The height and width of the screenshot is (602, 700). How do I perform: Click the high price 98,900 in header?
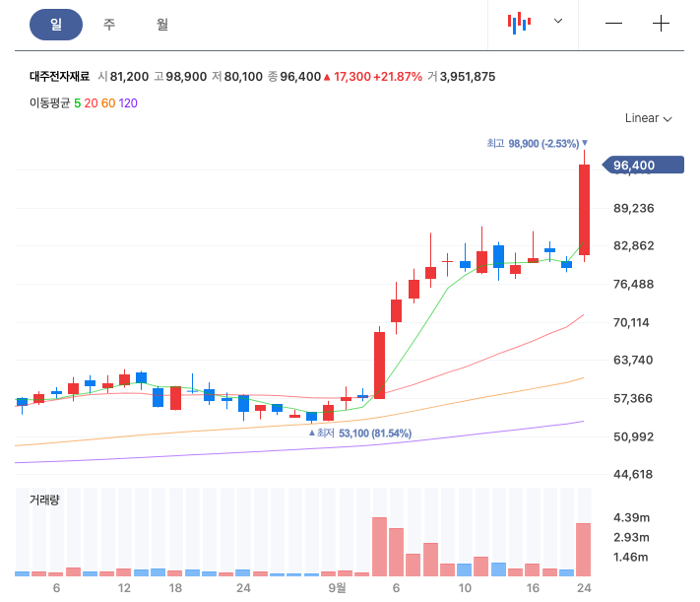click(x=186, y=77)
